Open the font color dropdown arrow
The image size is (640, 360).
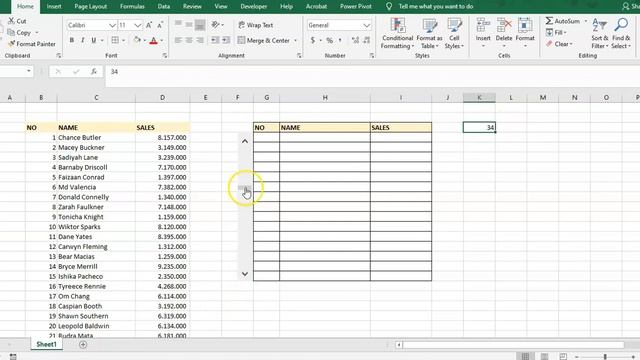pos(162,40)
